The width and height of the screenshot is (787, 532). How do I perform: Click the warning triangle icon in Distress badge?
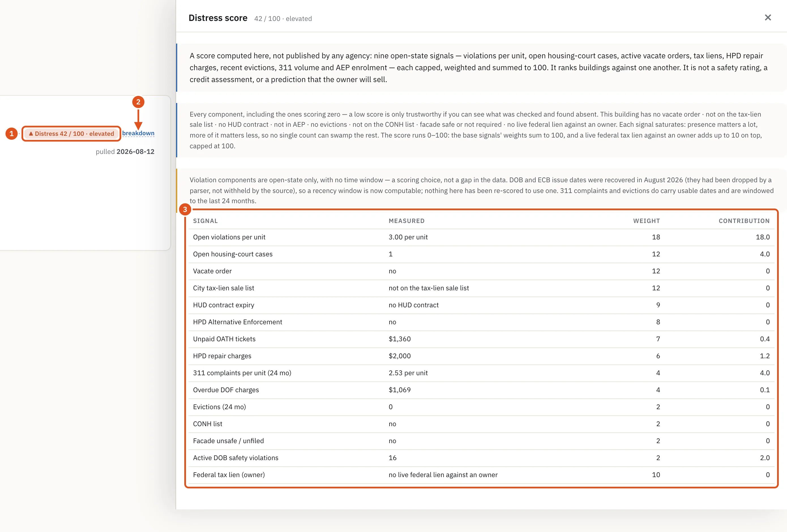tap(31, 134)
